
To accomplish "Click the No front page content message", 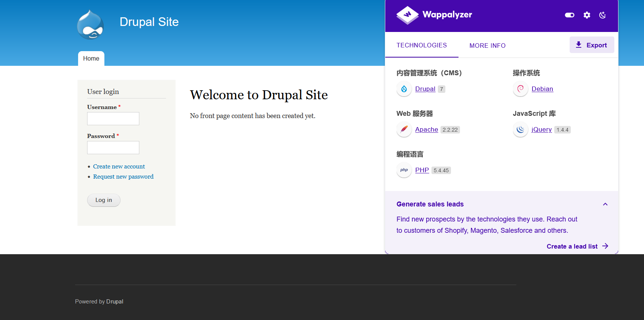I will pos(253,116).
